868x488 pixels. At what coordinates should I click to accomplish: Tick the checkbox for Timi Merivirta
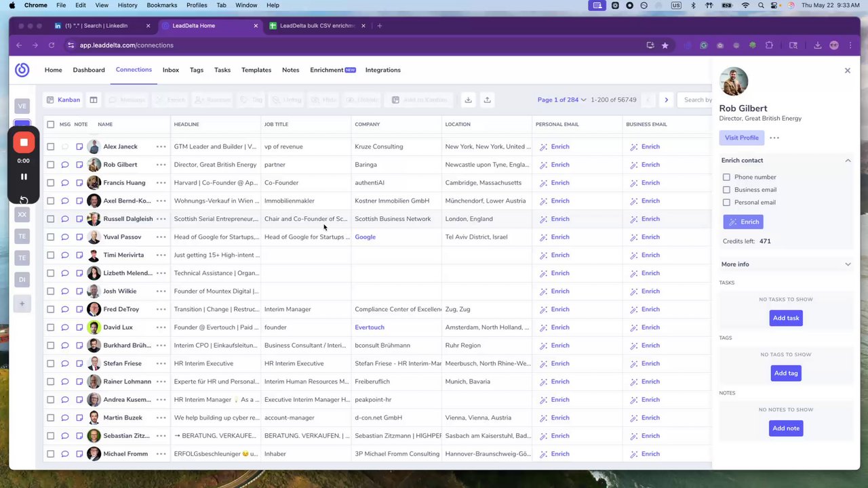coord(51,255)
